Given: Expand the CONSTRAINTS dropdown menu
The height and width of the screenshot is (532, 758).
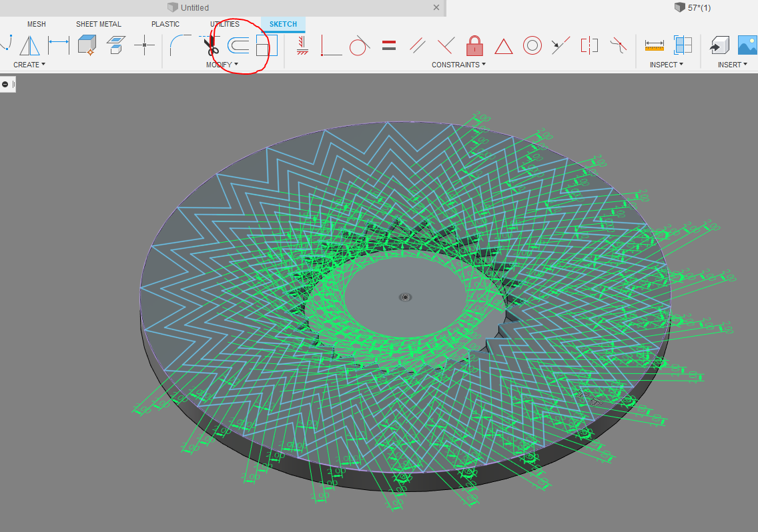Looking at the screenshot, I should pos(458,64).
